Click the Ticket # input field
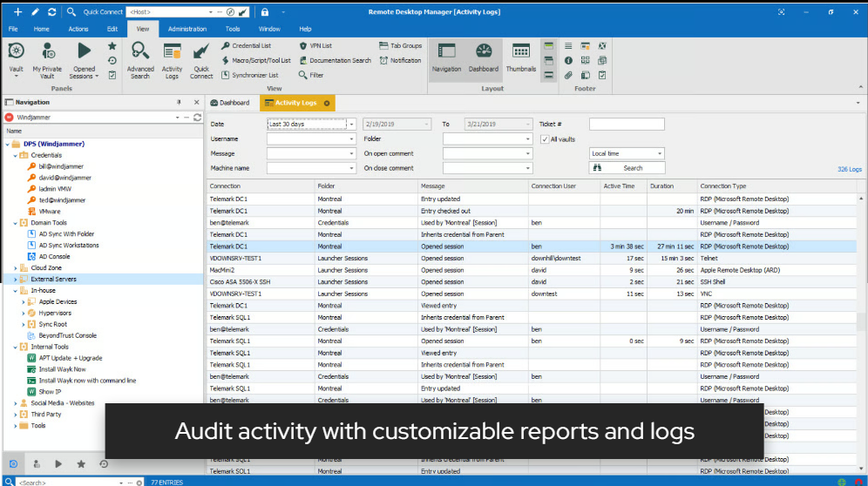 [626, 125]
